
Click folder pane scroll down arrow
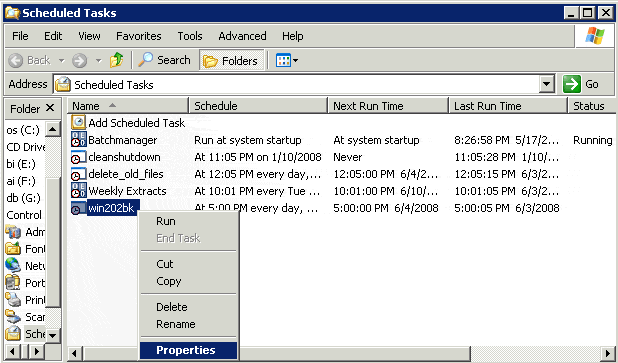pyautogui.click(x=53, y=335)
